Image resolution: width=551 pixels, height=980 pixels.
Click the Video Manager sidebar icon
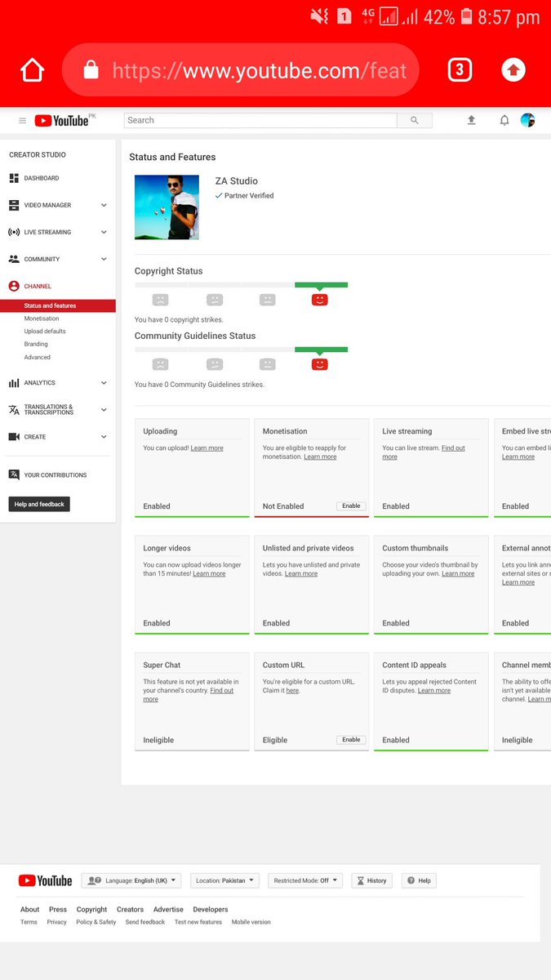14,205
